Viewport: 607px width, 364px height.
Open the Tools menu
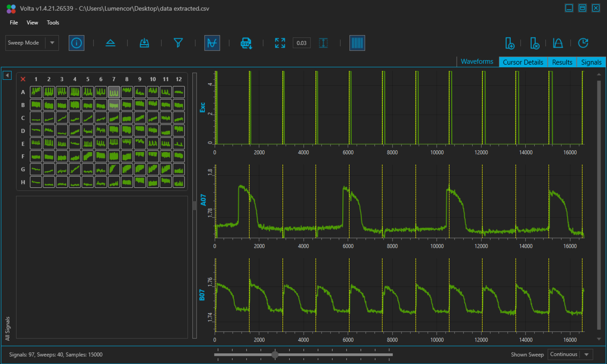coord(53,22)
